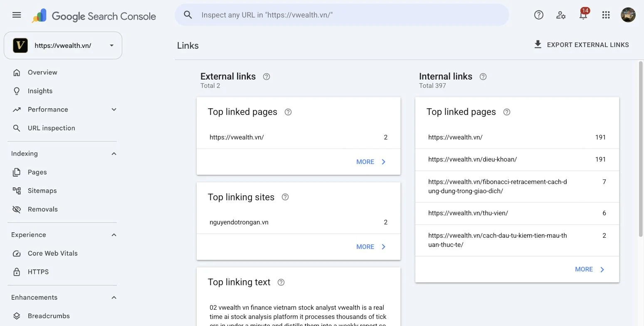The width and height of the screenshot is (644, 326).
Task: Select the https://vwealth.vn/dieu-khoan/ internal link row
Action: tap(517, 159)
